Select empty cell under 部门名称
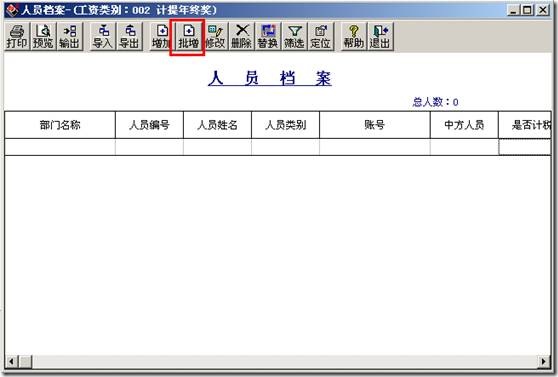The image size is (558, 377). (60, 147)
